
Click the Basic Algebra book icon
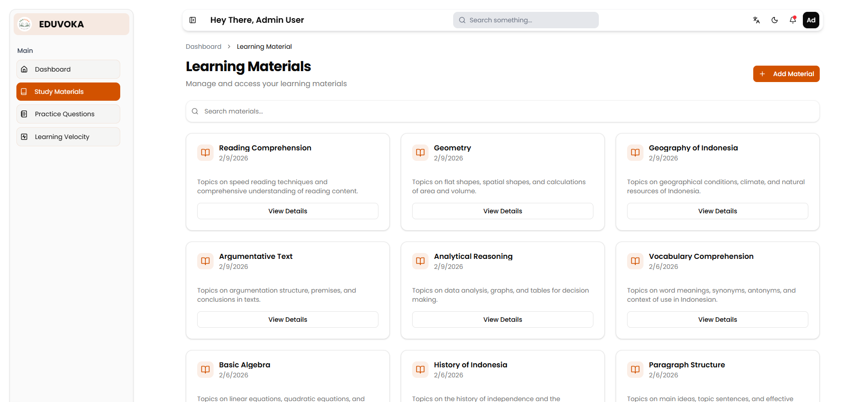pyautogui.click(x=205, y=370)
